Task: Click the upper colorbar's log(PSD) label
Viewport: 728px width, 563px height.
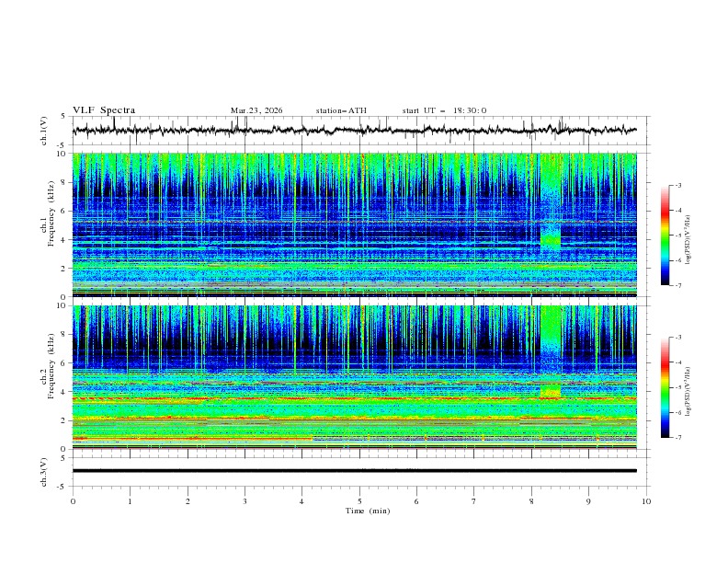Action: coord(688,240)
